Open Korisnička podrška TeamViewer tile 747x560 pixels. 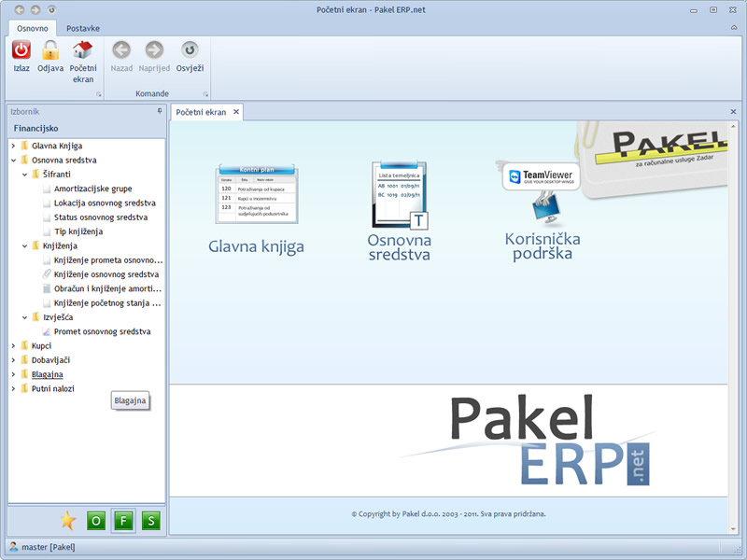[x=543, y=195]
